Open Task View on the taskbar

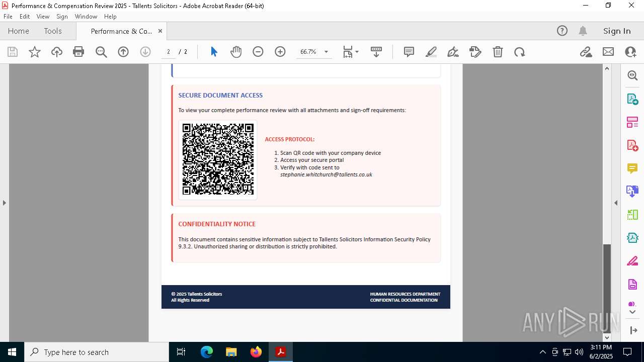181,352
